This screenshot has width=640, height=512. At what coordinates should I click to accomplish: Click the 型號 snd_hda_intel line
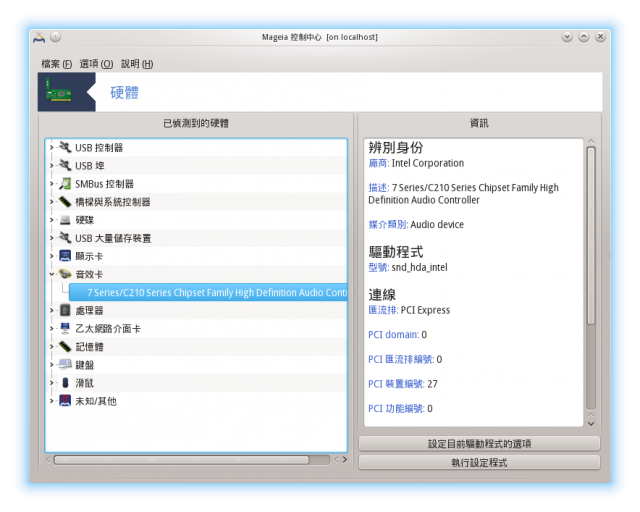pos(408,267)
